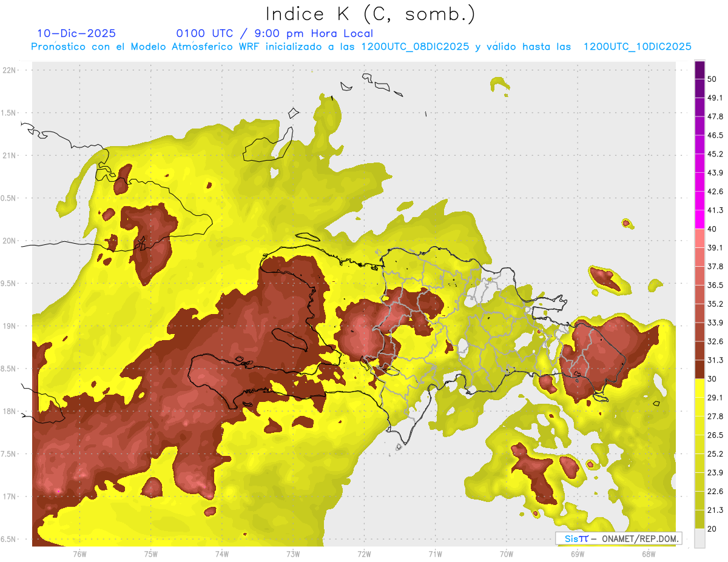Click the "17N" latitude axis label
Image resolution: width=728 pixels, height=562 pixels.
pyautogui.click(x=9, y=497)
